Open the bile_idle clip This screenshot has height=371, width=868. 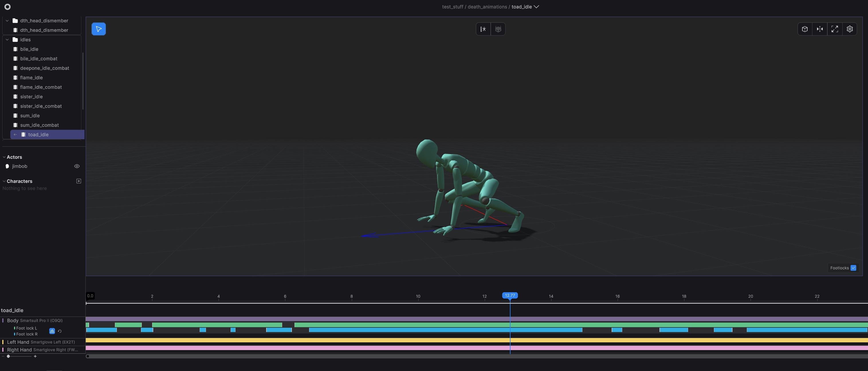click(x=29, y=49)
